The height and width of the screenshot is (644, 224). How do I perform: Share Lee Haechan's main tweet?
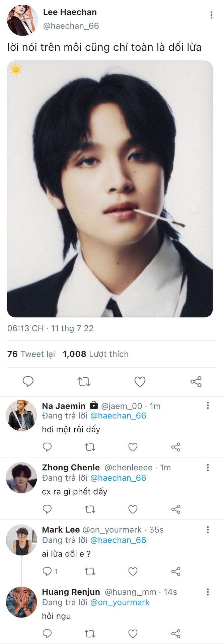[x=196, y=381]
